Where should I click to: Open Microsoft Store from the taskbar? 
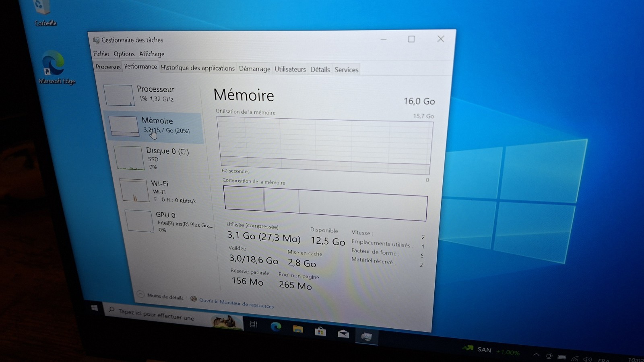point(320,331)
